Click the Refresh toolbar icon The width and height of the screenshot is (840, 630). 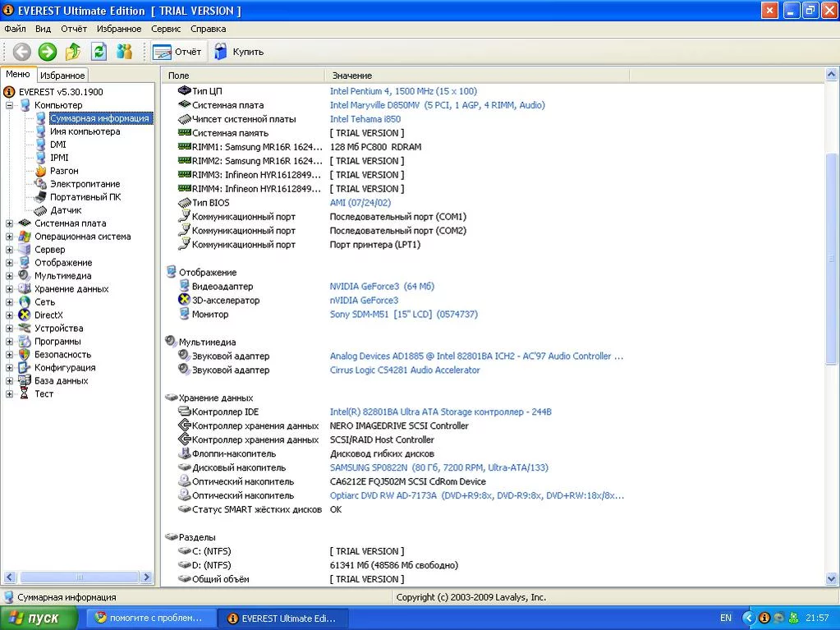pos(99,52)
